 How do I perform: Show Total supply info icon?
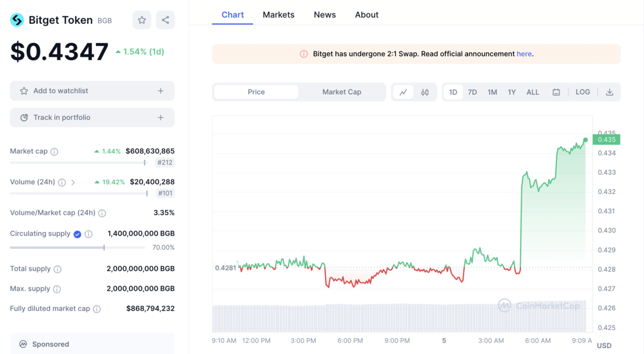click(x=57, y=269)
